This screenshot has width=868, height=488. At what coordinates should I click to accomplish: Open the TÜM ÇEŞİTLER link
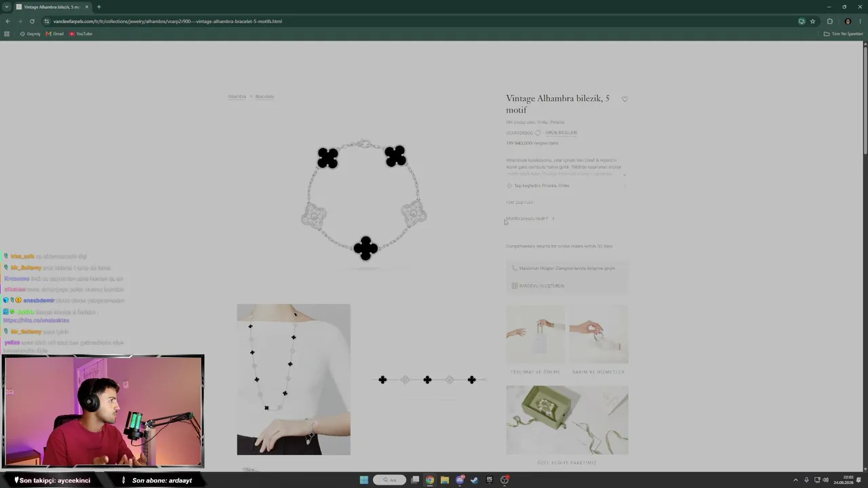[519, 202]
